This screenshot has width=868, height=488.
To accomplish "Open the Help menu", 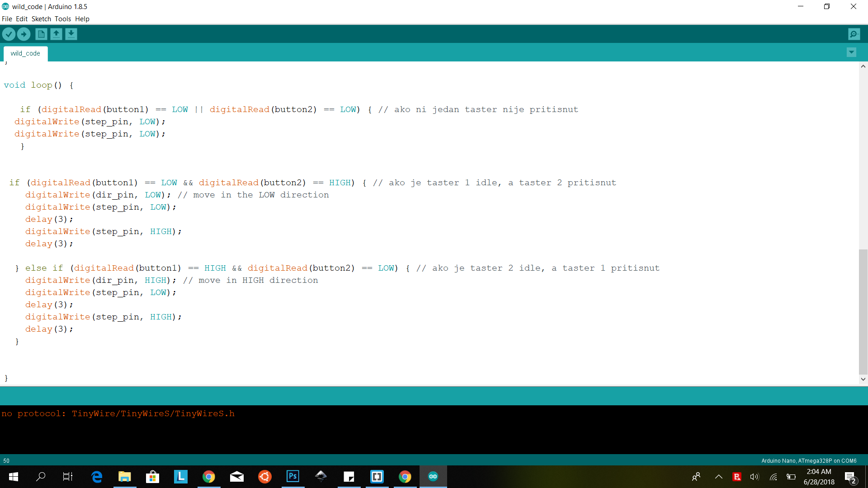I will tap(82, 19).
